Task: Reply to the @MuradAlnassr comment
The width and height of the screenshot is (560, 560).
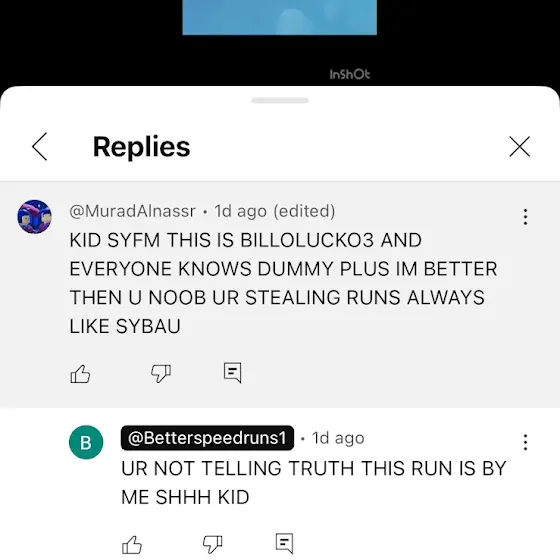Action: (x=232, y=373)
